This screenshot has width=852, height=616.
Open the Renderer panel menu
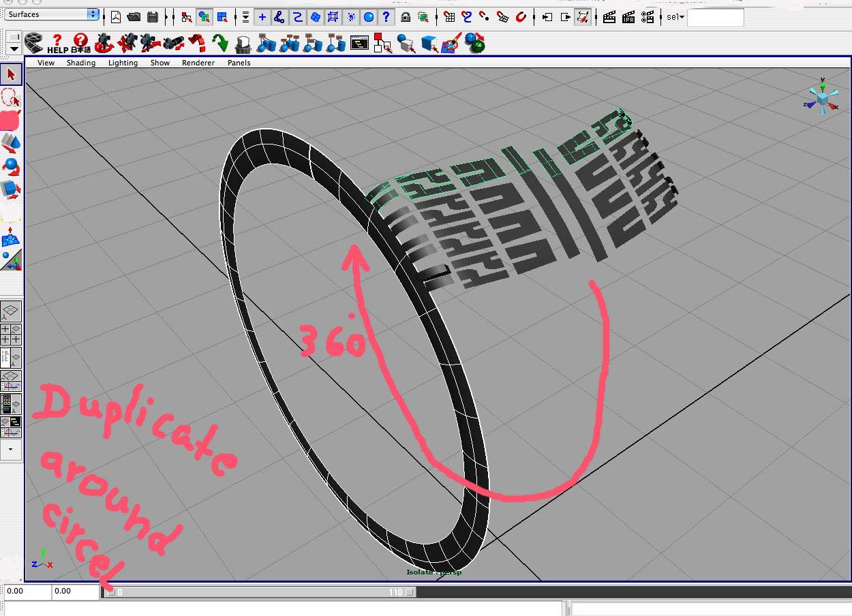198,63
